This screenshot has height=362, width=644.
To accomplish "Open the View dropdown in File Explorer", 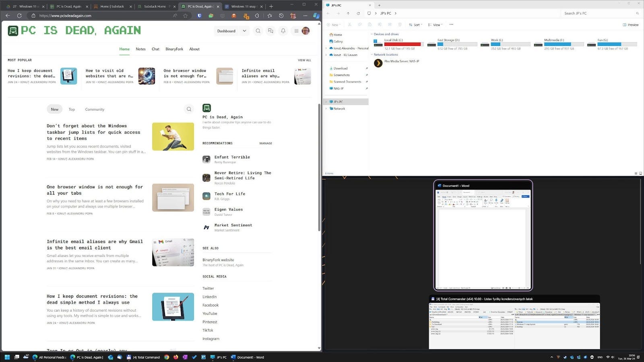I will (435, 25).
